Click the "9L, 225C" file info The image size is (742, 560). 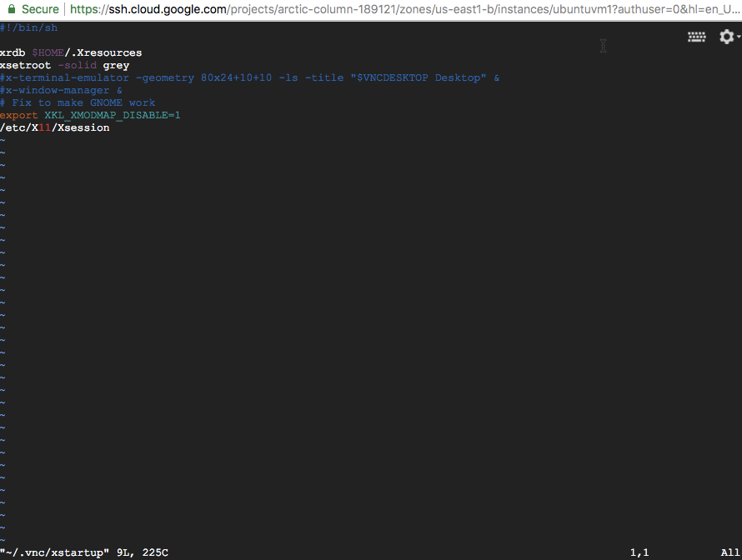pyautogui.click(x=143, y=552)
